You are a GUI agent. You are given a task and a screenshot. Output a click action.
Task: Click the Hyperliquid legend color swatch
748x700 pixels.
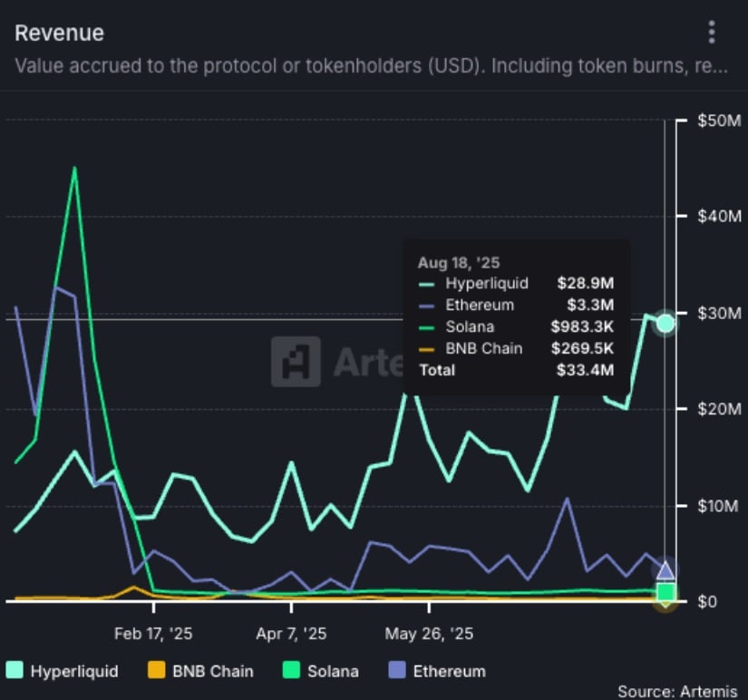pos(15,670)
